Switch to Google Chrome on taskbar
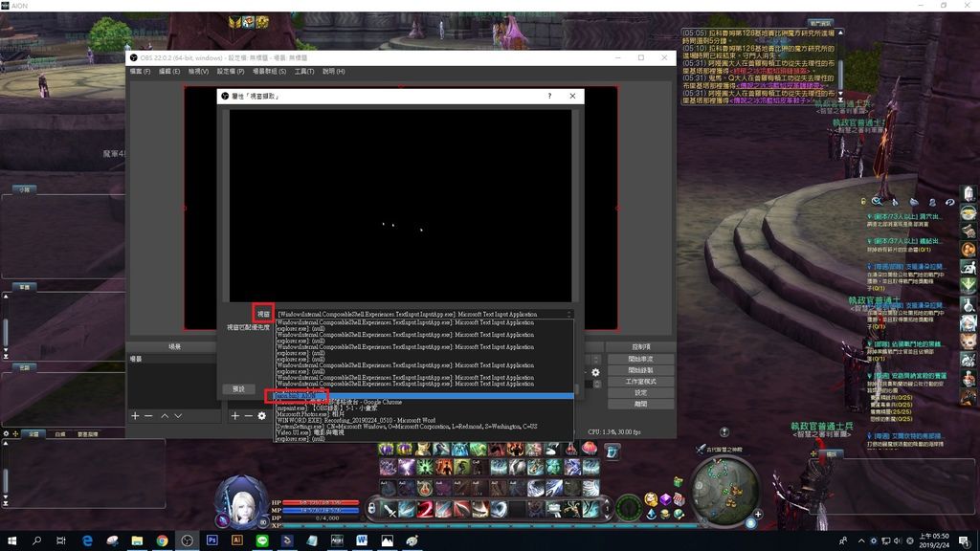 [x=162, y=540]
